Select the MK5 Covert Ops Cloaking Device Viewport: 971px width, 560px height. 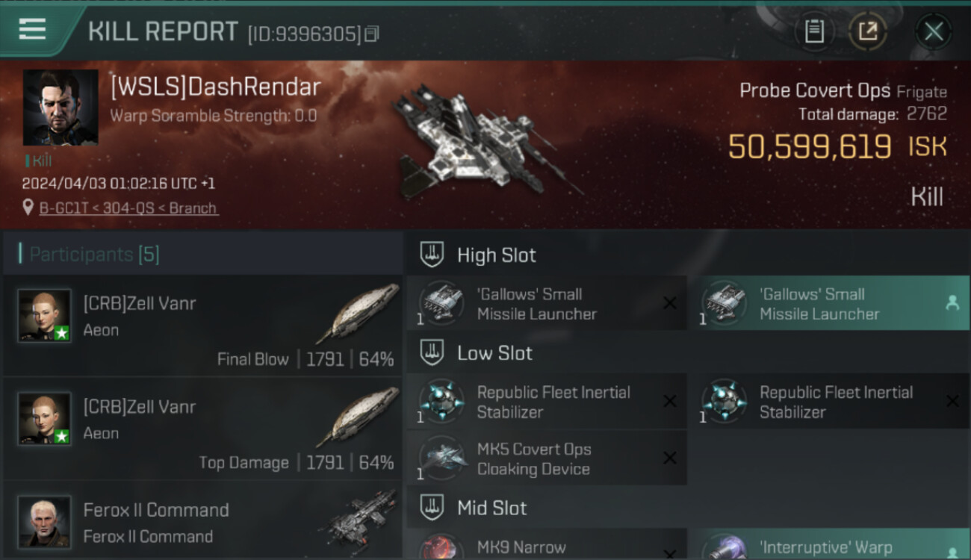[x=547, y=458]
